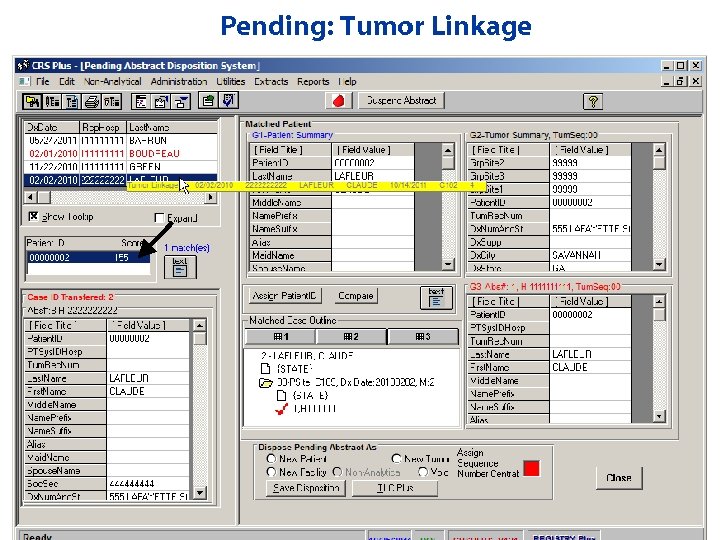Click down arrow of G2-Tumor Summary scrollbar
This screenshot has width=720, height=540.
coord(659,264)
